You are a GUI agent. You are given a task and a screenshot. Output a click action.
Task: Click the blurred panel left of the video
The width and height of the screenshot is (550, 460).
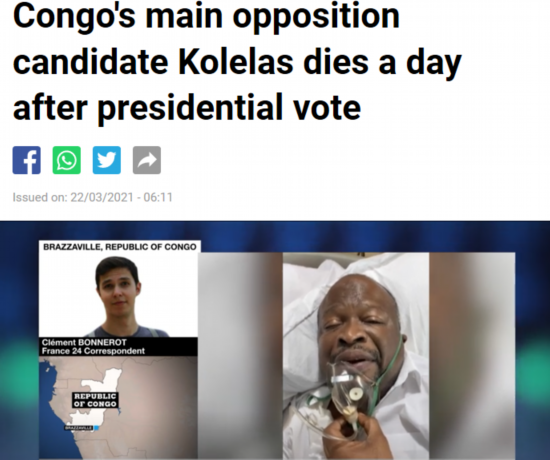click(240, 355)
